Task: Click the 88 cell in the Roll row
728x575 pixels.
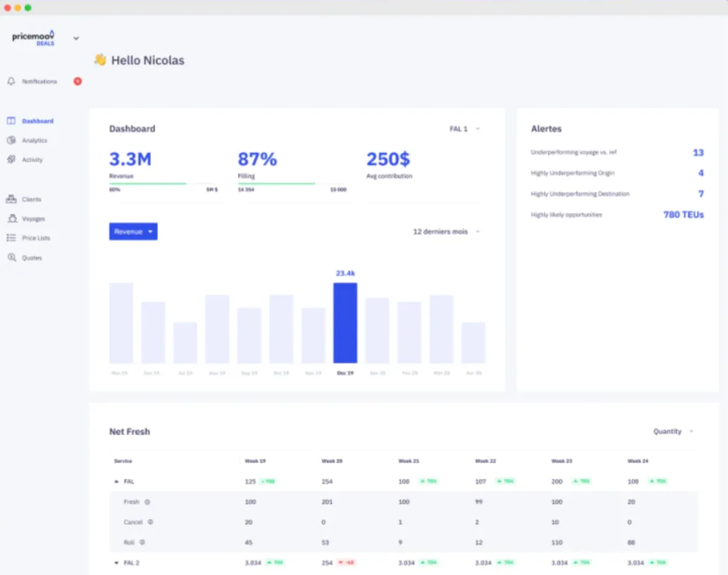Action: tap(632, 542)
